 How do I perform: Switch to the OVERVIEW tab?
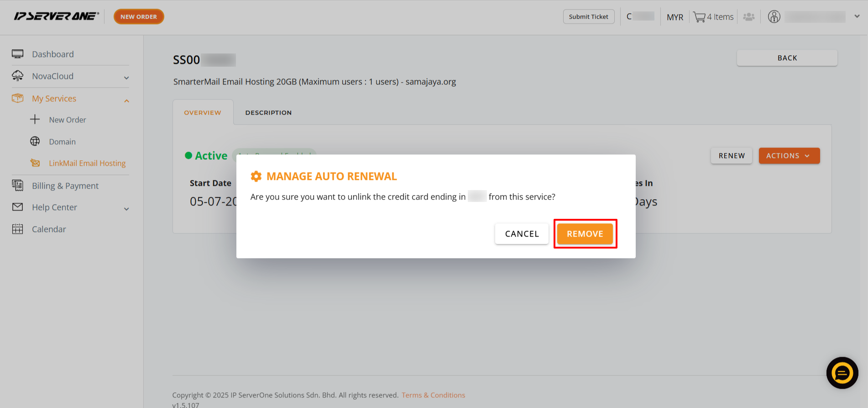203,112
